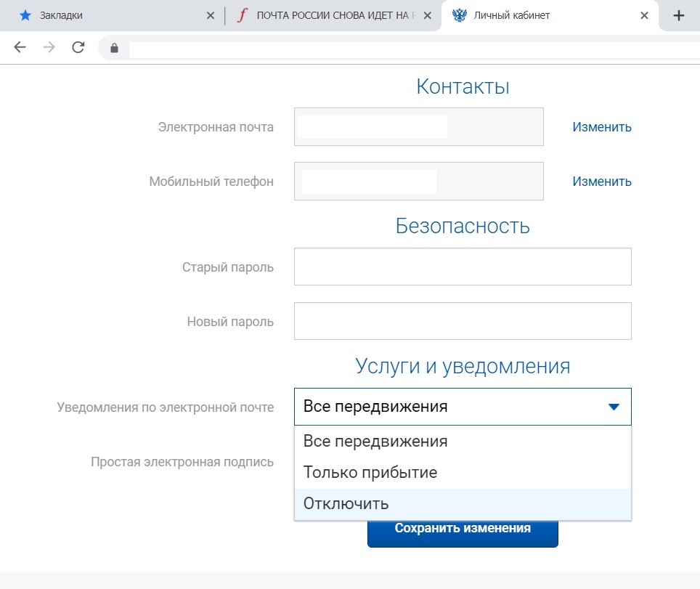Click the browser back arrow

point(20,48)
